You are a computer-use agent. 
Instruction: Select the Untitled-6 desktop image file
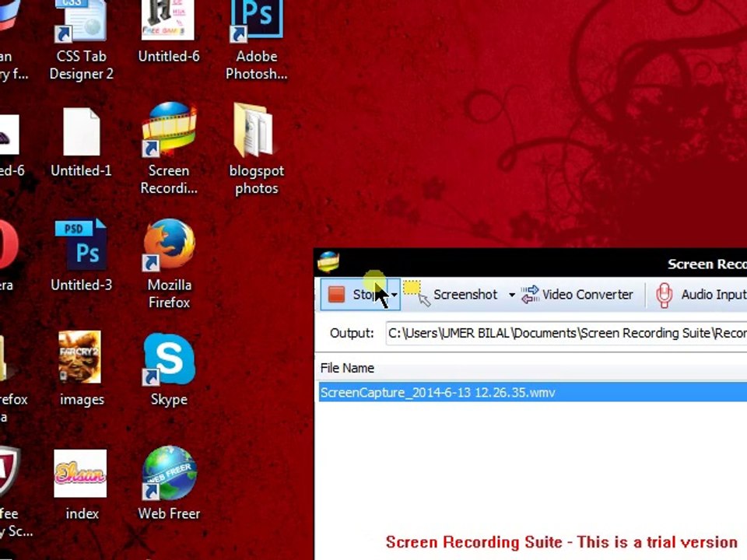(x=169, y=32)
